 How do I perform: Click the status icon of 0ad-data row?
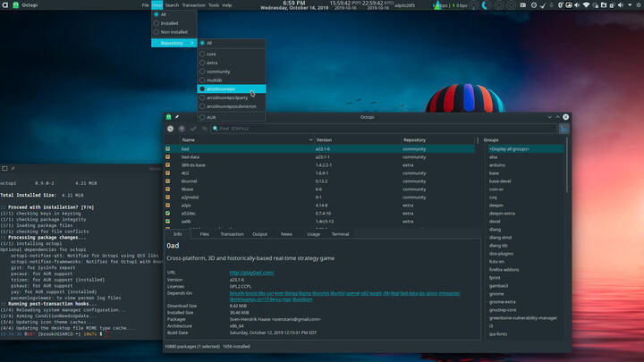click(x=167, y=156)
